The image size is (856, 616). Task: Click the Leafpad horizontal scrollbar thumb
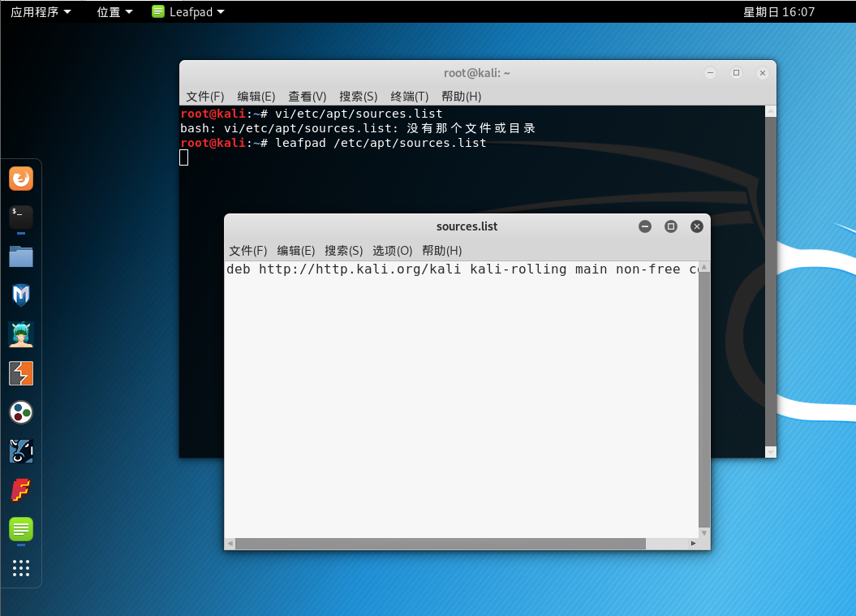pos(441,544)
